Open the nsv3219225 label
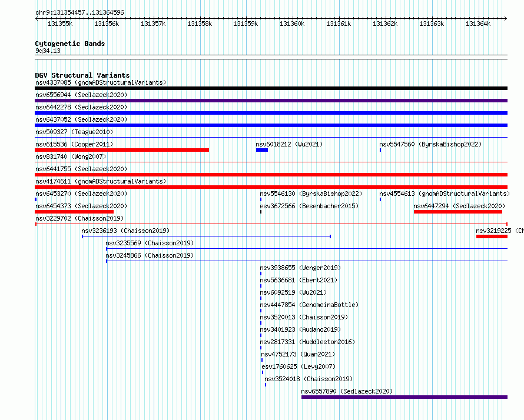 coord(500,231)
